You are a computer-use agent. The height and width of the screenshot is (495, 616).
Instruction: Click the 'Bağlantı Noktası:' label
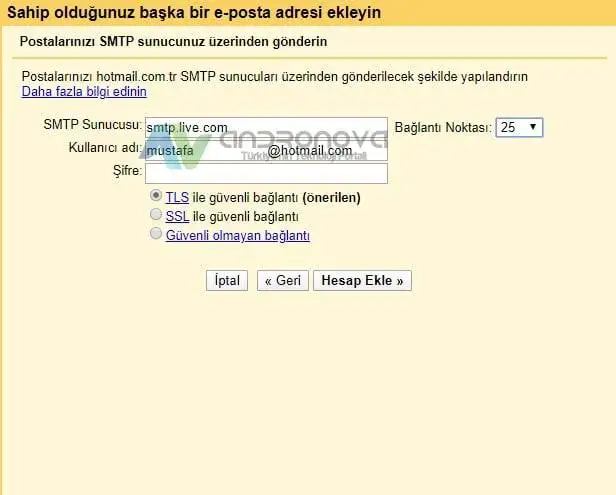443,127
